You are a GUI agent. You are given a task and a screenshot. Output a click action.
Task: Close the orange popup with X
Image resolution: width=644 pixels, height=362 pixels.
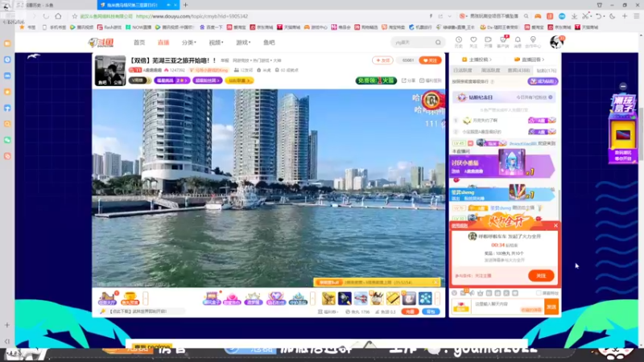[x=555, y=225]
